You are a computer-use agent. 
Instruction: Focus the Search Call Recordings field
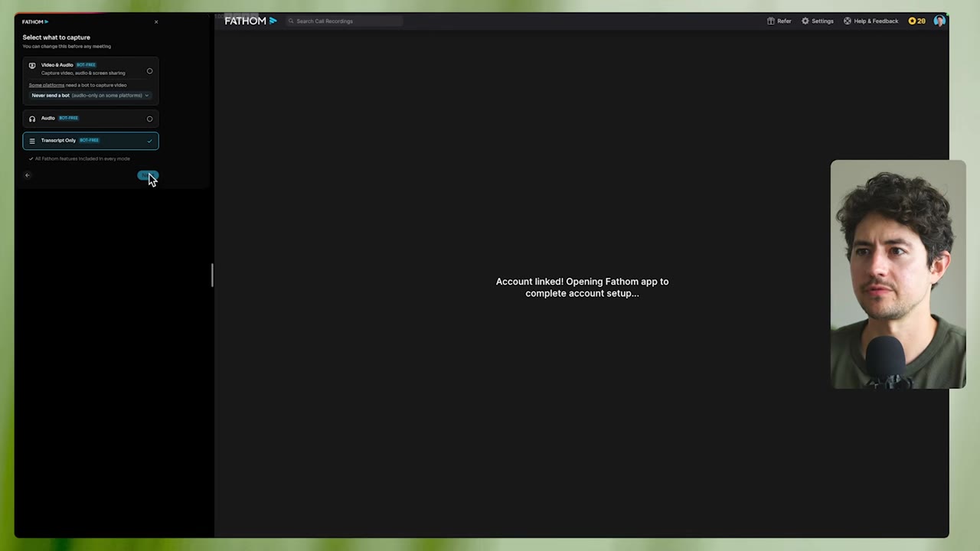click(345, 21)
